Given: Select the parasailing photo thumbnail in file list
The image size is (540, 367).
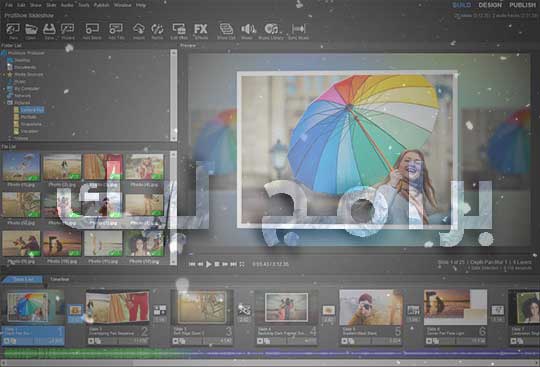Looking at the screenshot, I should click(21, 167).
